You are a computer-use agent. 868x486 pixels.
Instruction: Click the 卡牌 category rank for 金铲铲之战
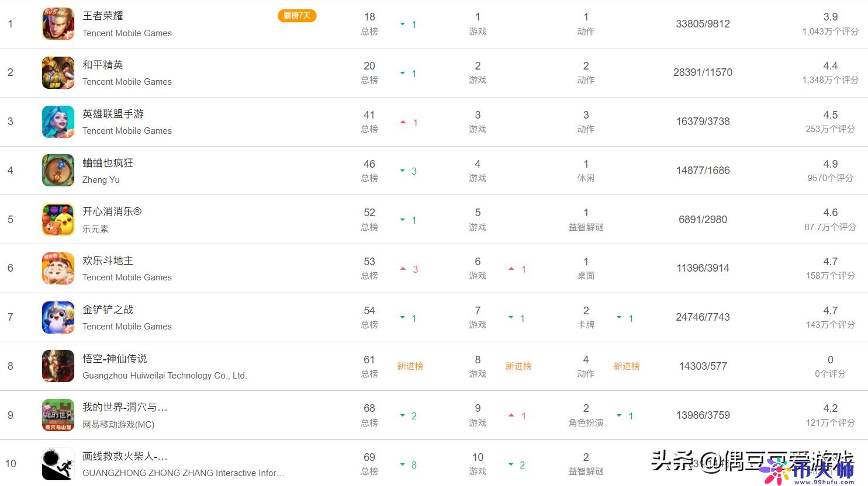[586, 317]
